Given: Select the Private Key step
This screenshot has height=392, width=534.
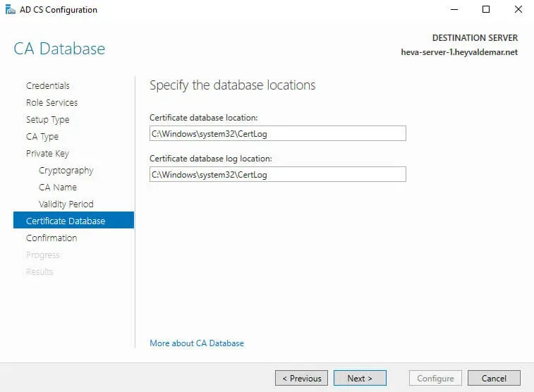Looking at the screenshot, I should click(x=47, y=154).
